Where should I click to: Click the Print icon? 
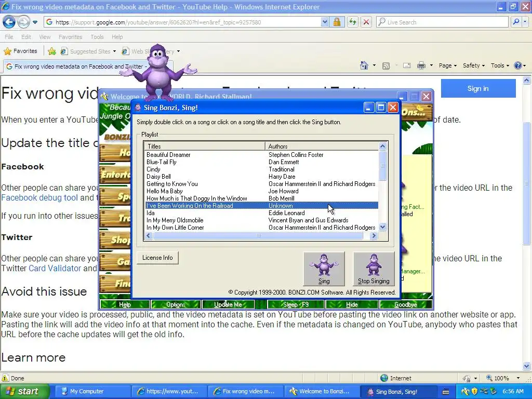[421, 65]
